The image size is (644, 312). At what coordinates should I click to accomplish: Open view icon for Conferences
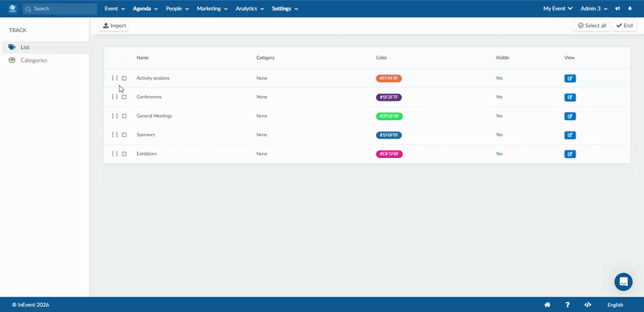[570, 98]
